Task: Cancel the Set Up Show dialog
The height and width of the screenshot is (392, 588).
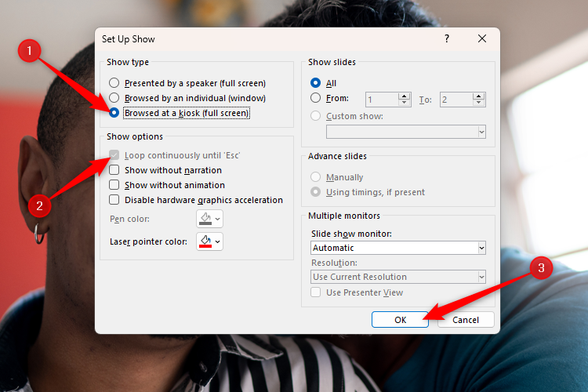Action: (x=466, y=320)
